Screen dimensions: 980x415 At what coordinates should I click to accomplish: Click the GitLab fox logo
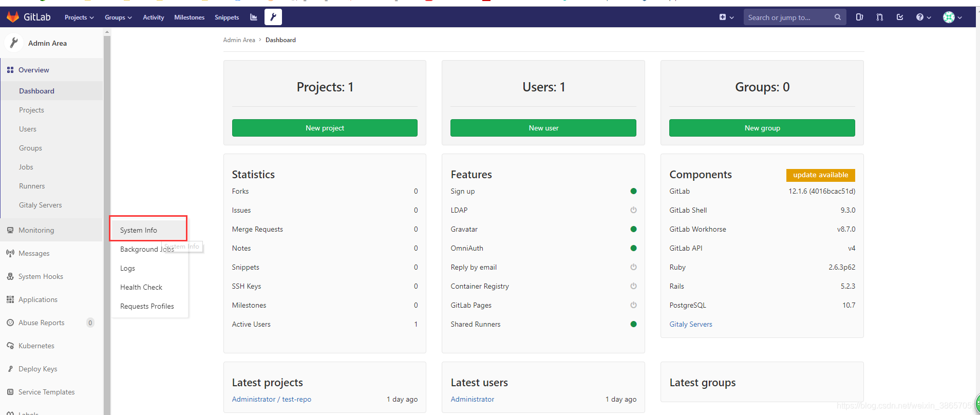(x=13, y=17)
